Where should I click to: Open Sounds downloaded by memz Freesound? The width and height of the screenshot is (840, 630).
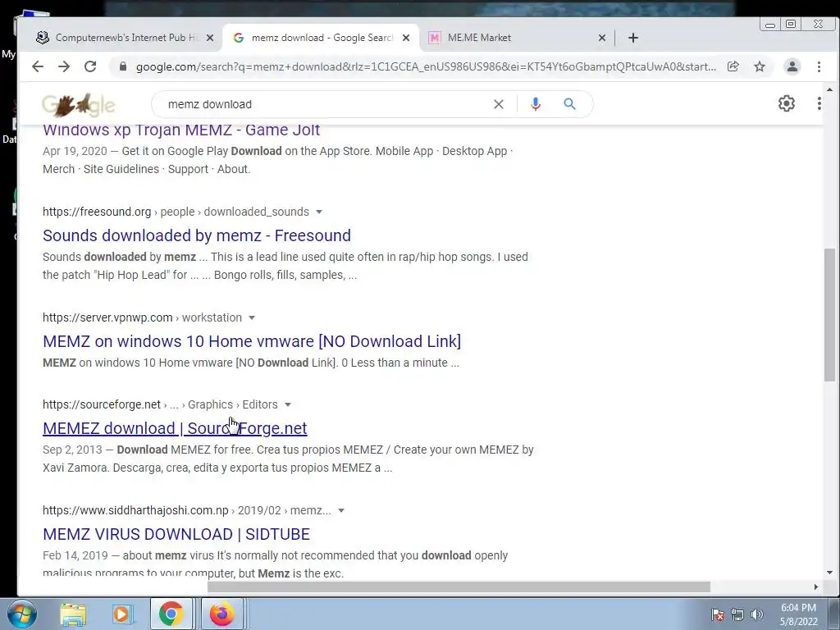pyautogui.click(x=197, y=235)
